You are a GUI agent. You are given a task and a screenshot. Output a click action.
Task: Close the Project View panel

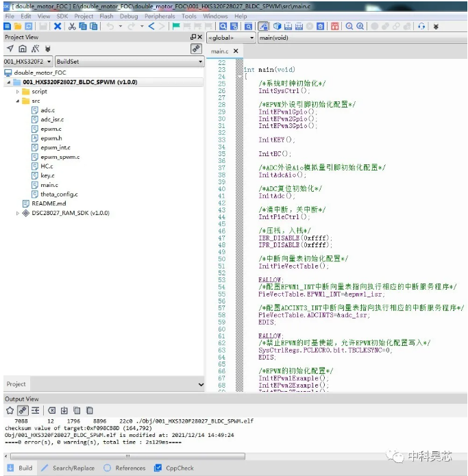200,37
